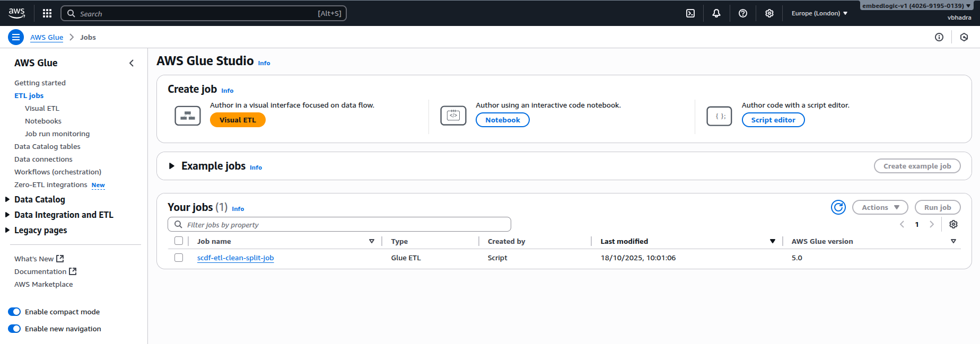Open the help question mark icon
980x344 pixels.
coord(743,13)
